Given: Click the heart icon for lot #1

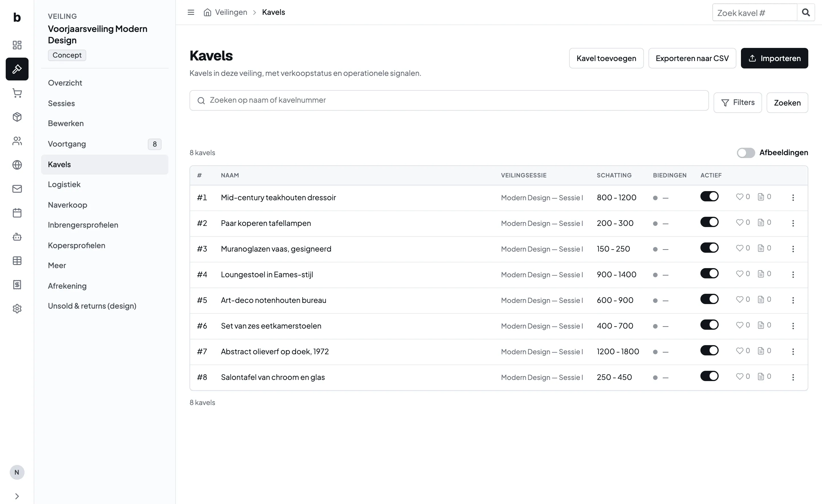Looking at the screenshot, I should 740,197.
